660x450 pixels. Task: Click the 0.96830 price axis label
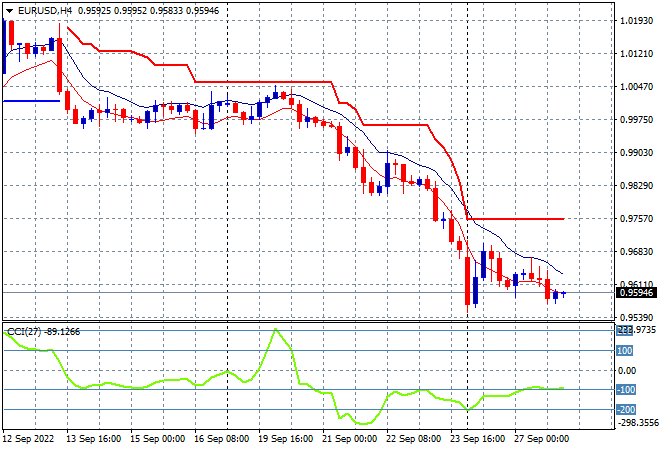coord(636,251)
